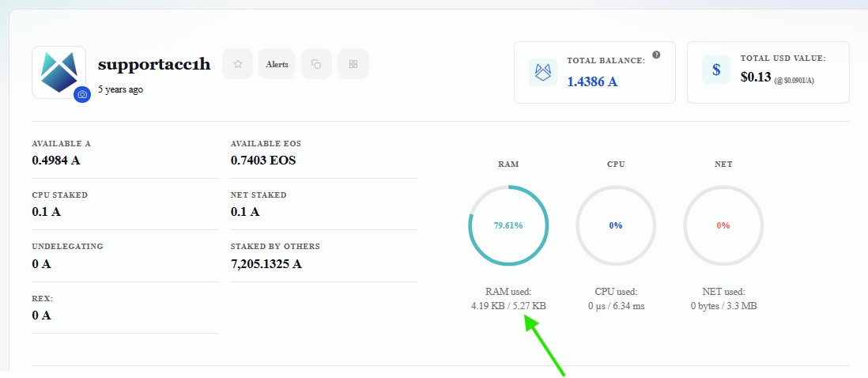Click the total balance 1.4386 A
The height and width of the screenshot is (378, 868).
click(x=592, y=82)
